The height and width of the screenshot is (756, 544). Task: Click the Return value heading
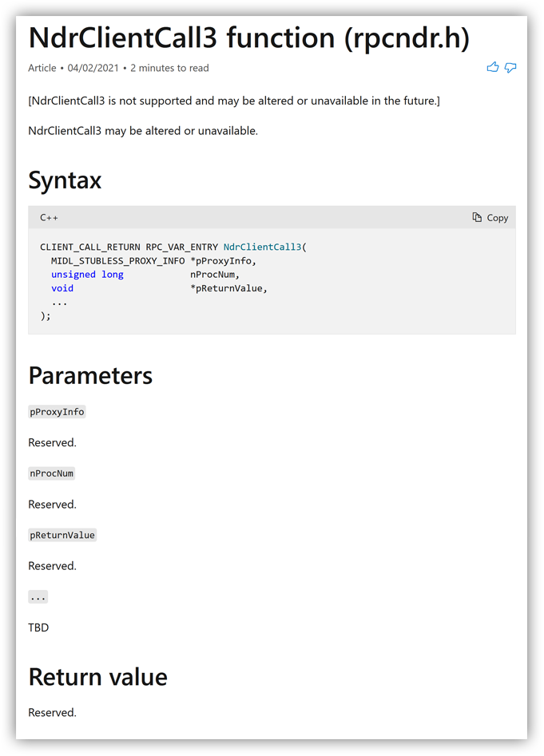pos(98,677)
